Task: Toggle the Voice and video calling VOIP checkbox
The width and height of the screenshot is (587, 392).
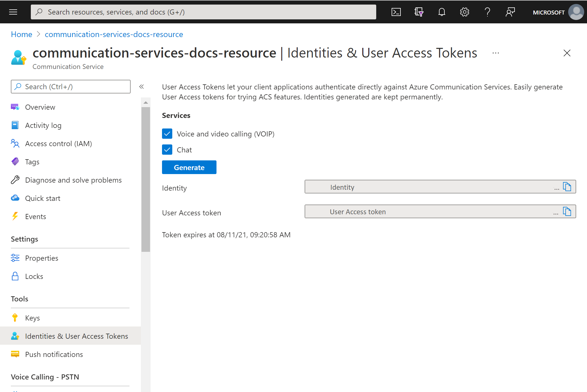Action: click(167, 134)
